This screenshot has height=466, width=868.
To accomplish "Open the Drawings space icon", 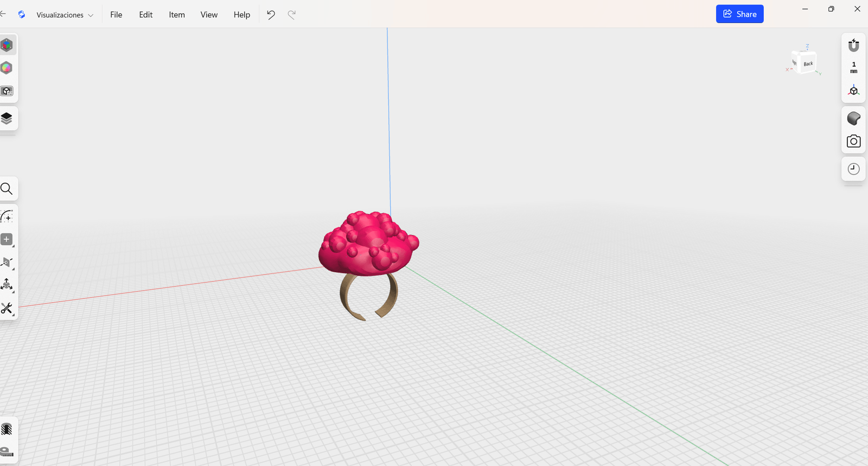I will click(7, 91).
